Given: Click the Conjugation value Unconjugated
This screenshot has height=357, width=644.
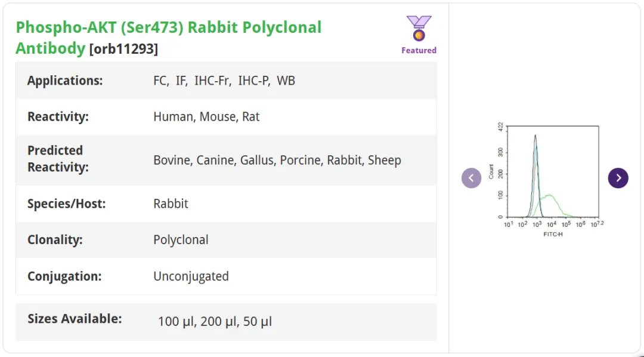Looking at the screenshot, I should point(191,276).
